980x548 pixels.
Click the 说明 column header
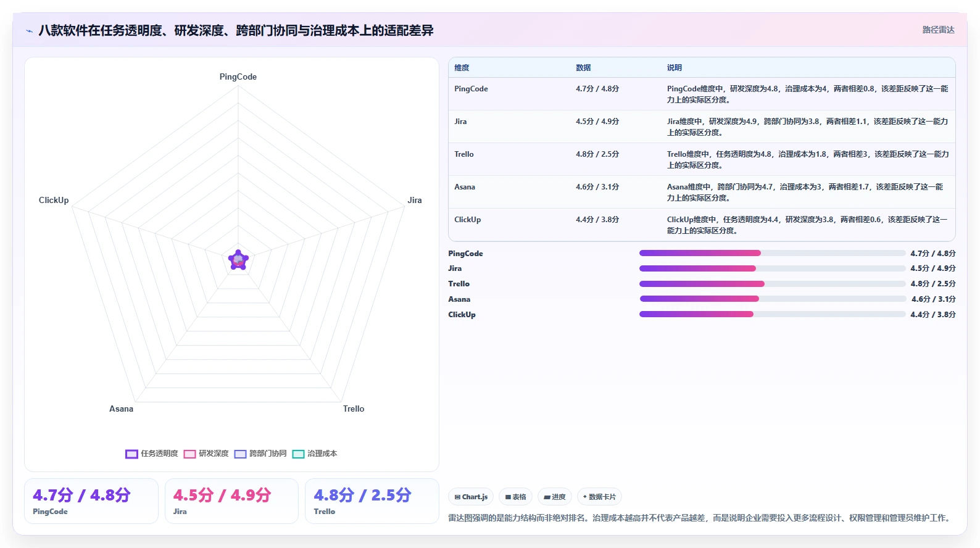pyautogui.click(x=674, y=68)
